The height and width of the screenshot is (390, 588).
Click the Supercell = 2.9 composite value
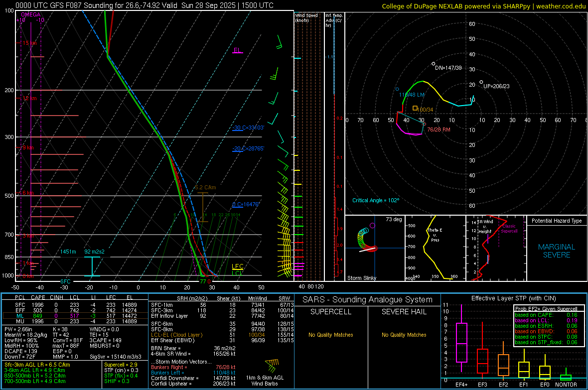pos(121,365)
